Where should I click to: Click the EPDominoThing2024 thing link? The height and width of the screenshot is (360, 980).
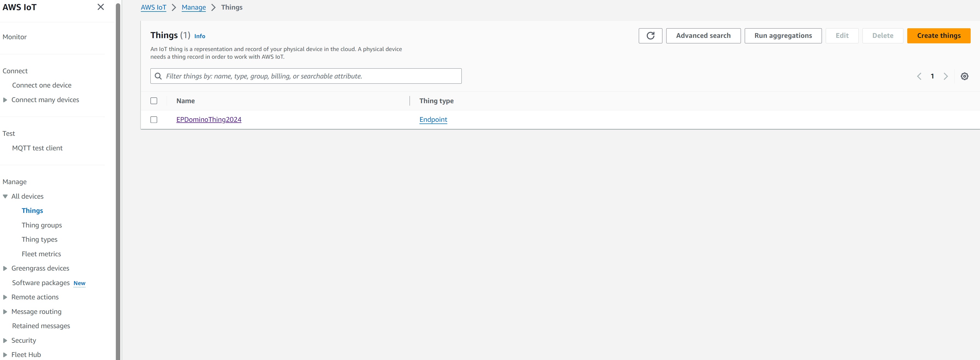pos(209,119)
